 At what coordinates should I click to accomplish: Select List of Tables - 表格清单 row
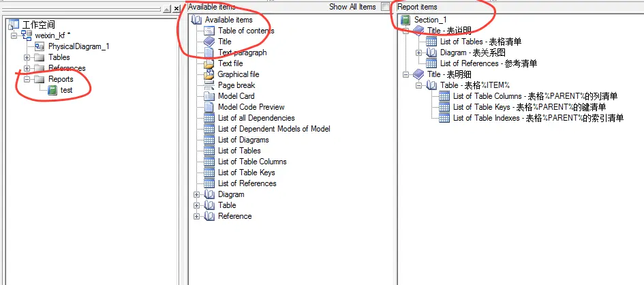click(x=481, y=42)
